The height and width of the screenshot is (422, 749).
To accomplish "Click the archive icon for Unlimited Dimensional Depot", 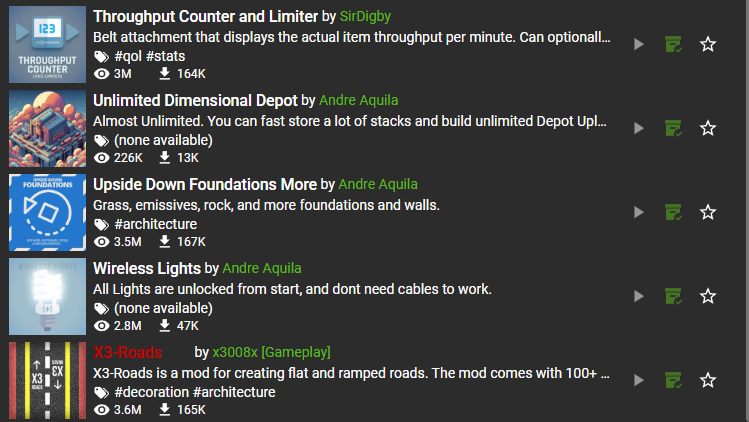I will [673, 129].
